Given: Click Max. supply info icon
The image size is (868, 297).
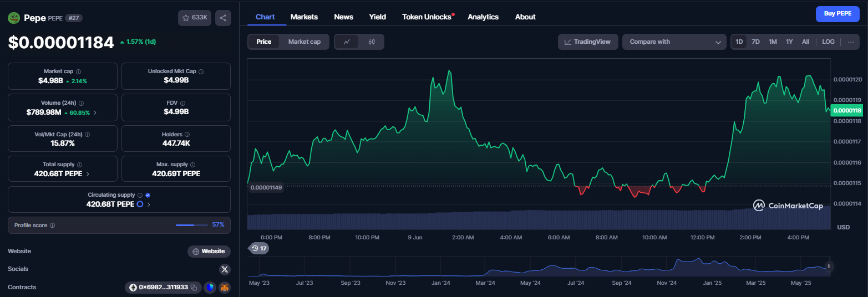Looking at the screenshot, I should [x=192, y=165].
